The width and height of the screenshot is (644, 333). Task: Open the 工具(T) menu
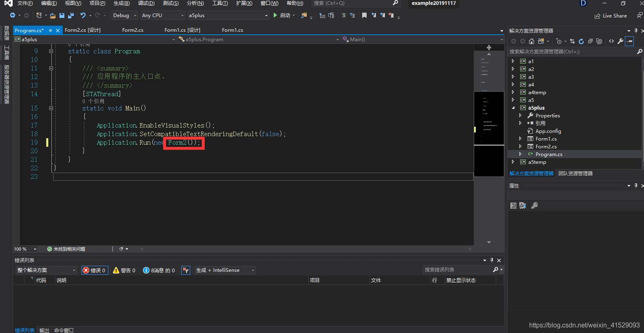pos(220,3)
